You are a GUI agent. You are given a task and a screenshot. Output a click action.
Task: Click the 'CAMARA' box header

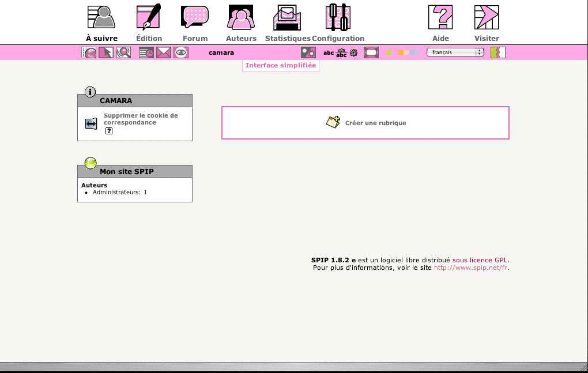click(135, 101)
